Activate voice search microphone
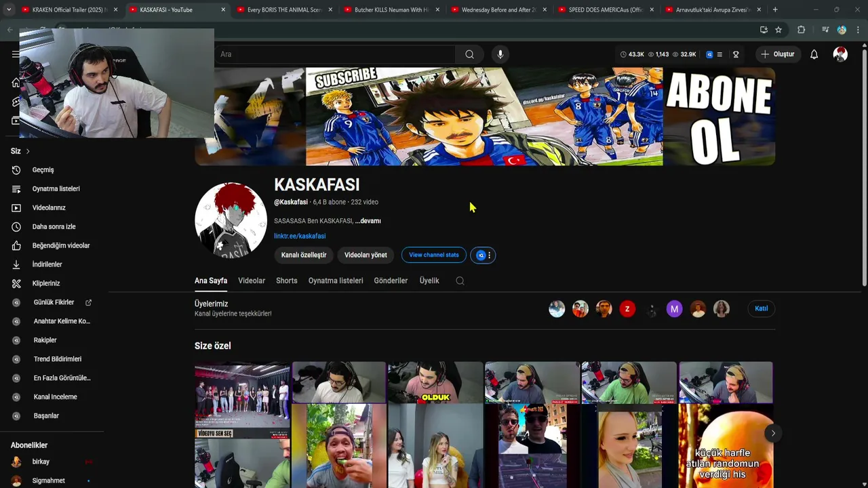The width and height of the screenshot is (868, 488). 500,54
